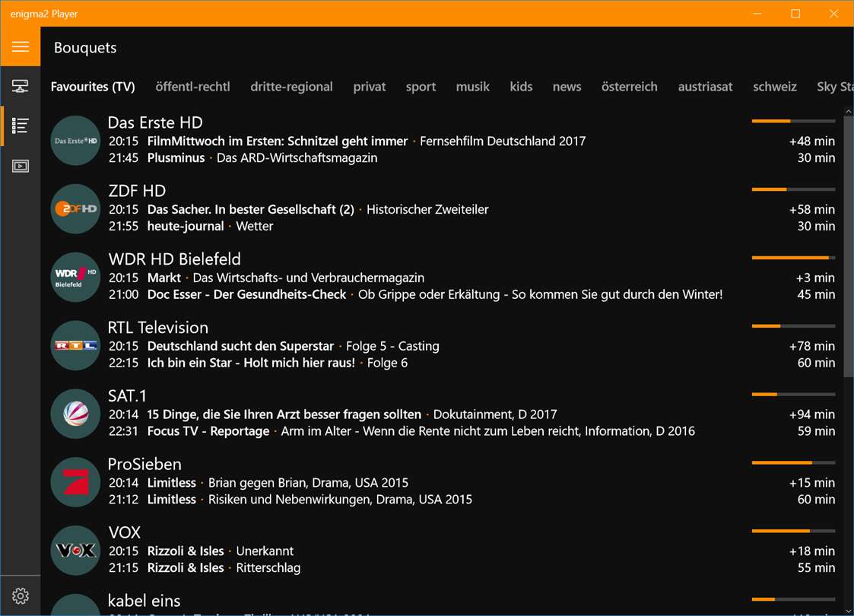Click ZDF HD progress bar
The width and height of the screenshot is (854, 616).
click(794, 189)
